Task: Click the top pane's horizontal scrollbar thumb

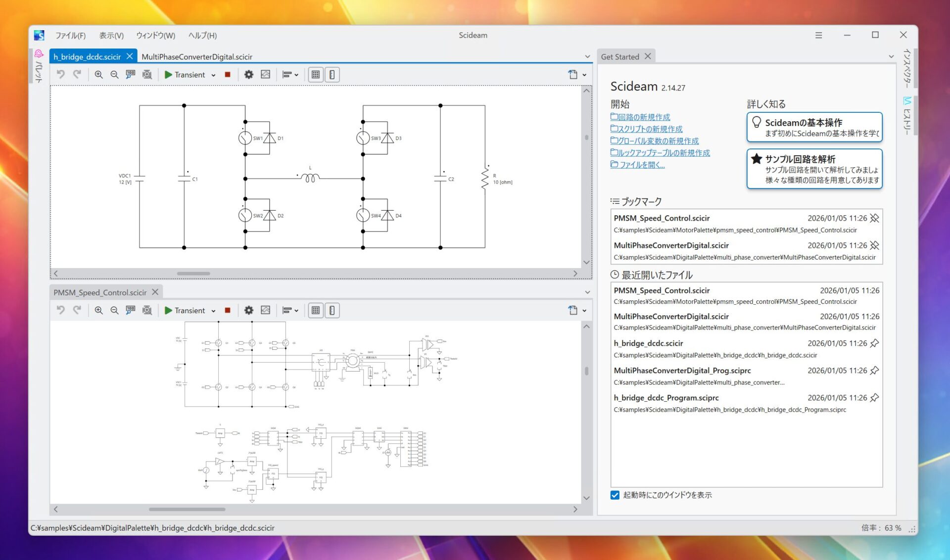Action: pyautogui.click(x=193, y=274)
